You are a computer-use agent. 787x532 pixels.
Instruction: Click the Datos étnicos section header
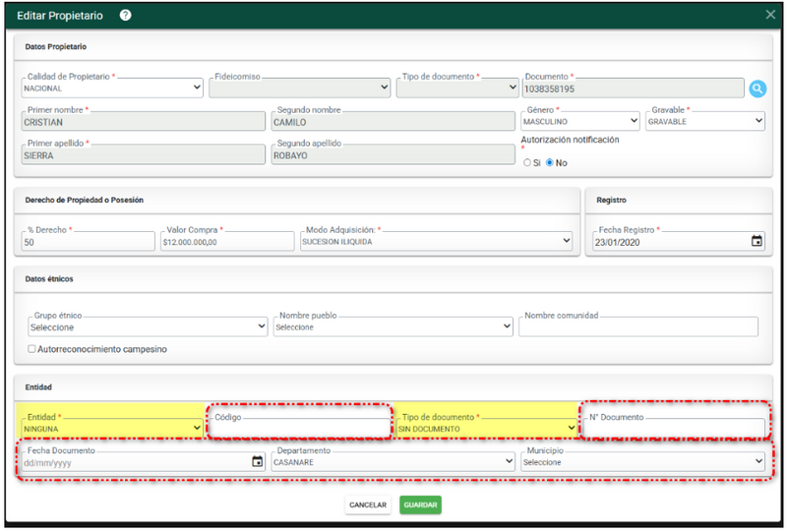coord(49,278)
